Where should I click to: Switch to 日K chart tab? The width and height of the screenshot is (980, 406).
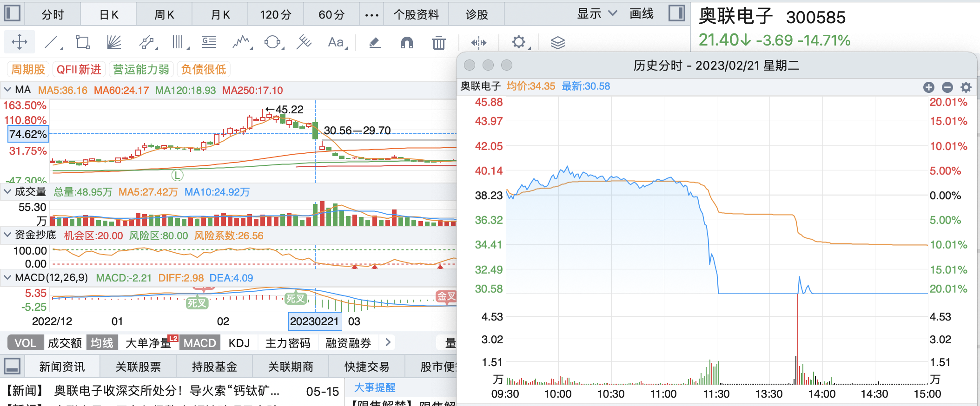tap(109, 14)
